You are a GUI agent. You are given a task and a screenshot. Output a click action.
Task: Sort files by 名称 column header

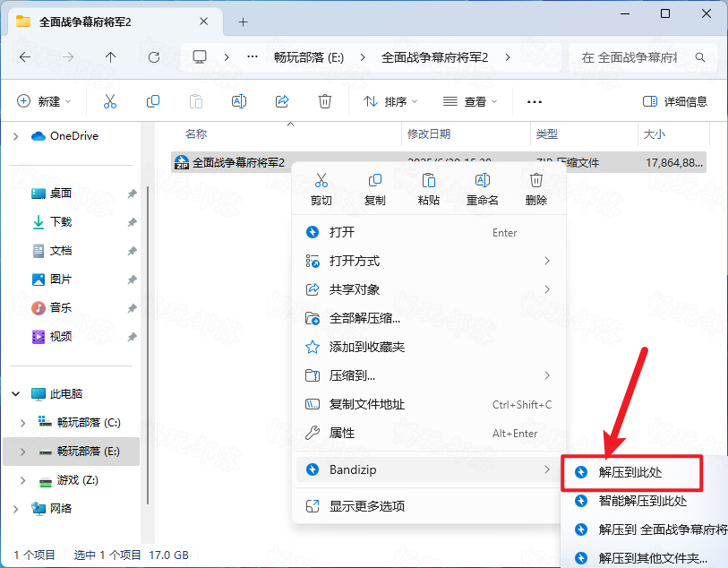(196, 134)
